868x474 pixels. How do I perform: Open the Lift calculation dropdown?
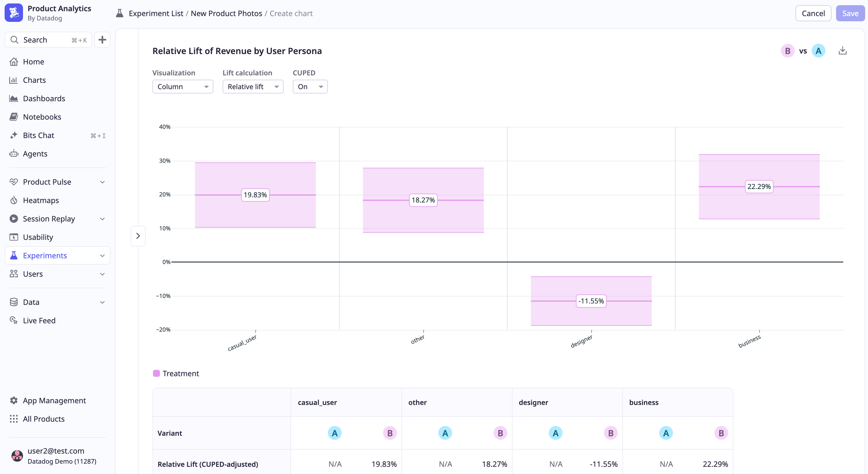(253, 87)
